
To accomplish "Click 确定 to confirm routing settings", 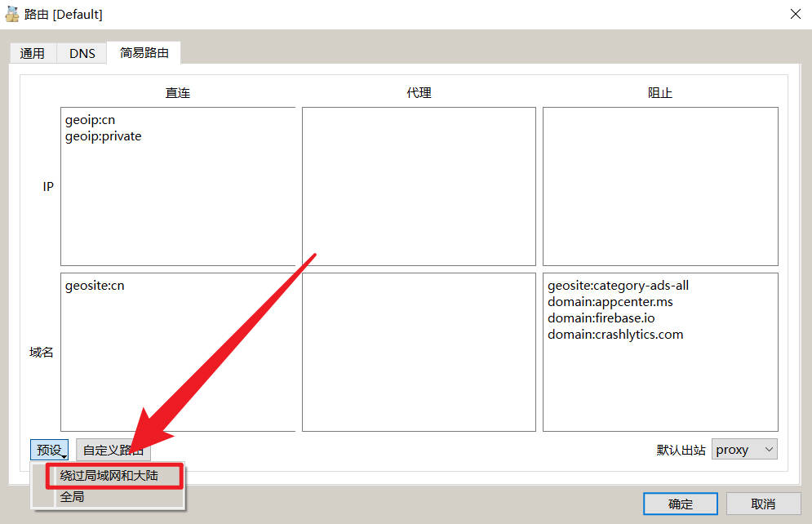I will (x=680, y=504).
